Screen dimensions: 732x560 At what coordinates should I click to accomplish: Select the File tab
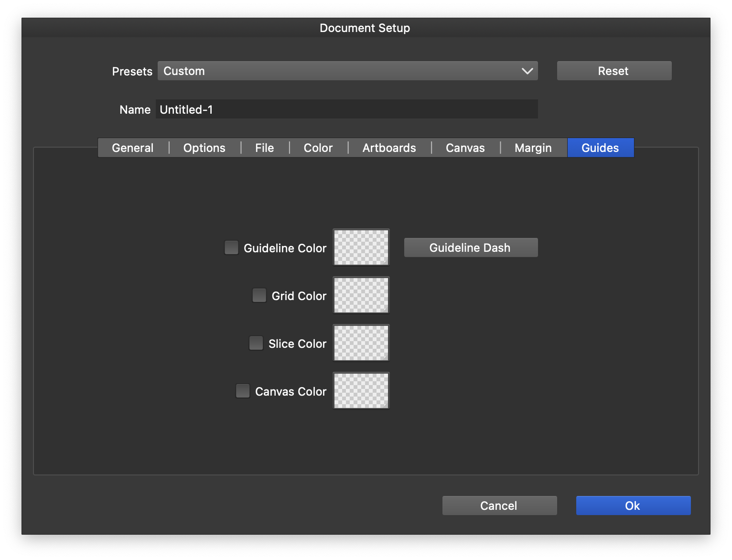(264, 148)
